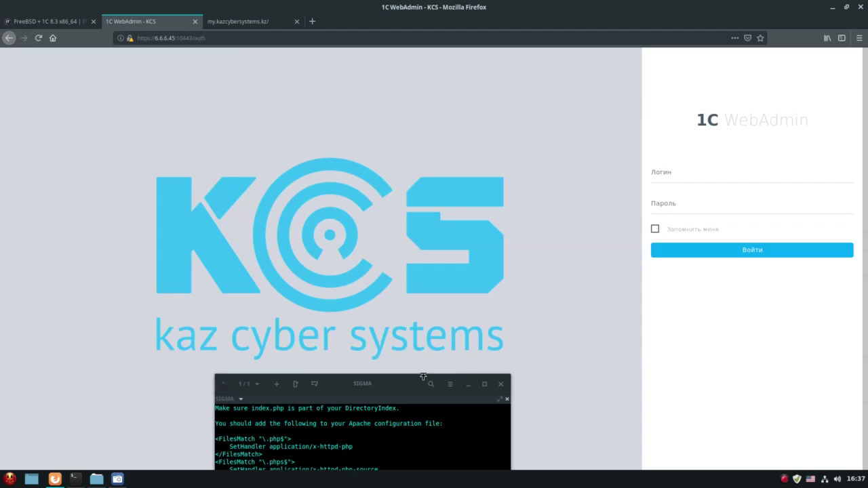This screenshot has height=488, width=868.
Task: Click new terminal window icon
Action: click(296, 384)
